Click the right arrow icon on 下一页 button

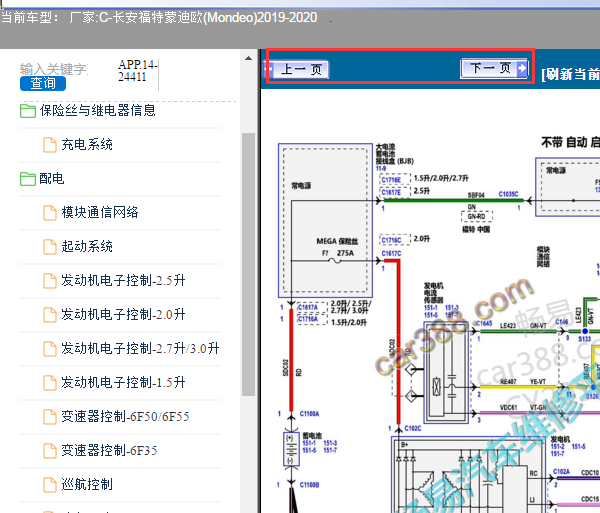coord(522,69)
